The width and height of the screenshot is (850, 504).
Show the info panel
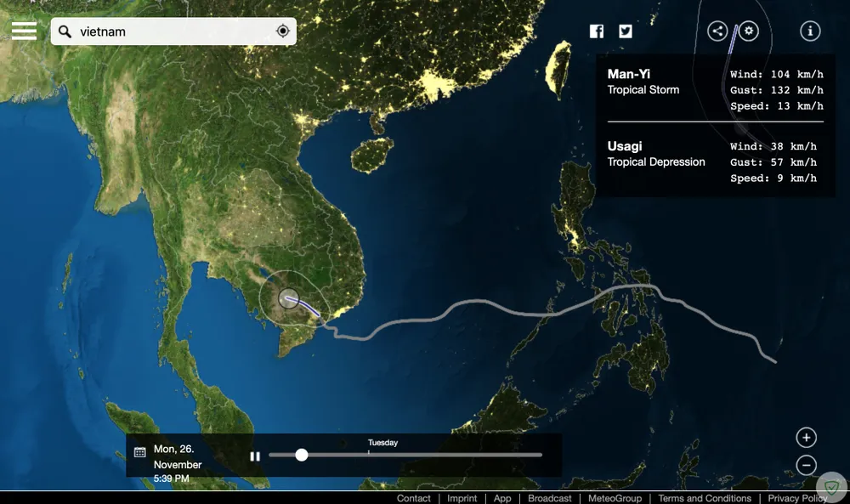click(810, 31)
